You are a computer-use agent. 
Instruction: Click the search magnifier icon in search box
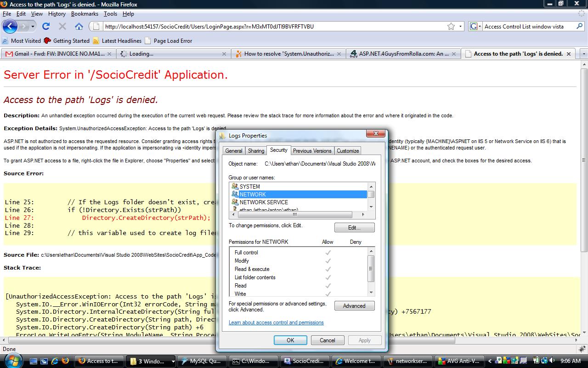[579, 26]
